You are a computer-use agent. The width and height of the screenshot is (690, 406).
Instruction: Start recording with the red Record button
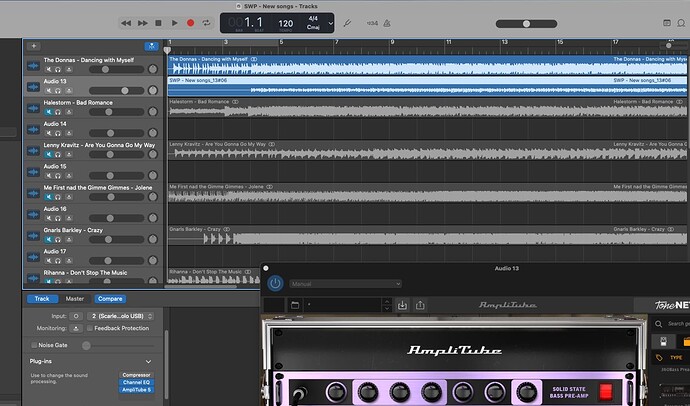(191, 23)
